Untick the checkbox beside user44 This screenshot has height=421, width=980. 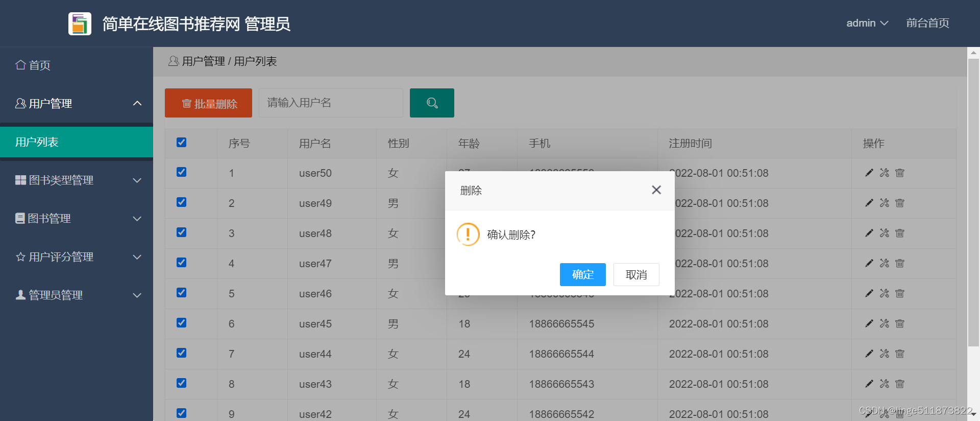pos(181,353)
